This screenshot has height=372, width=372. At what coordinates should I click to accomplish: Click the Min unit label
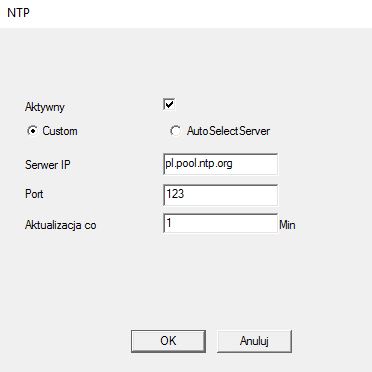point(287,225)
